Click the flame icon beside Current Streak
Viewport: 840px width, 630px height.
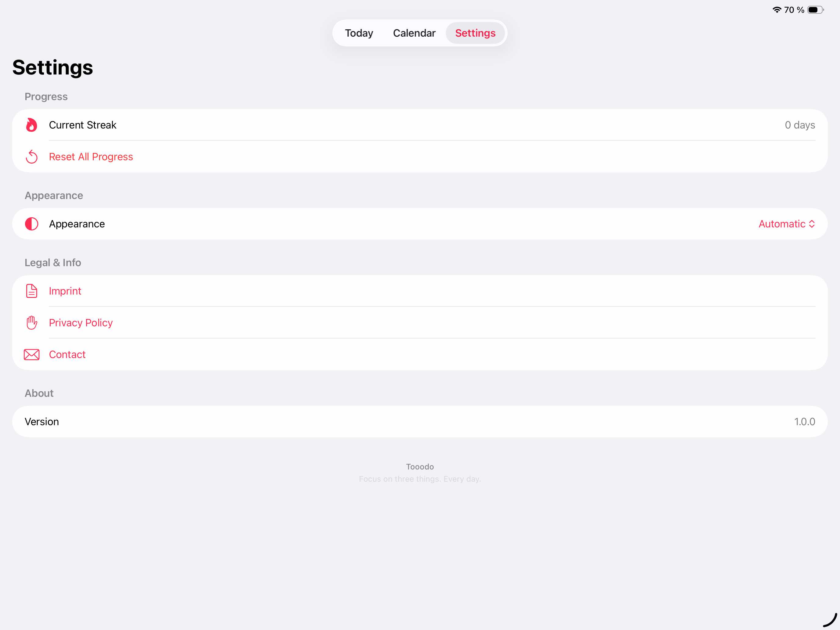pyautogui.click(x=31, y=125)
